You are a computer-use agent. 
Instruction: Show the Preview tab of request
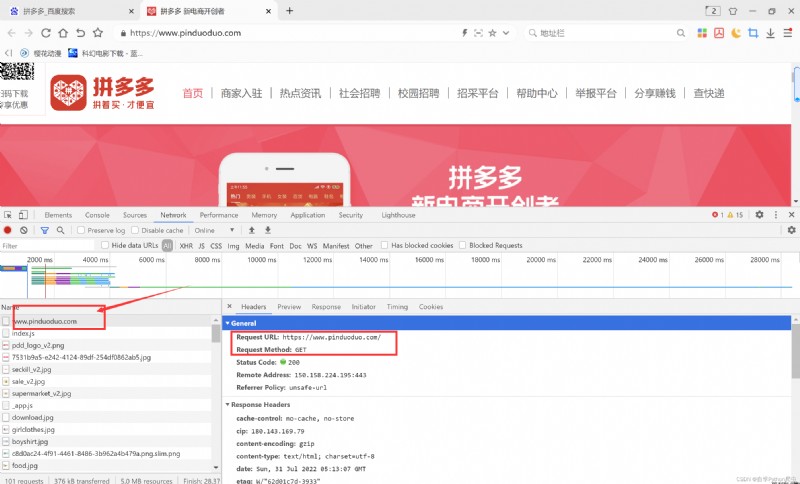tap(289, 307)
